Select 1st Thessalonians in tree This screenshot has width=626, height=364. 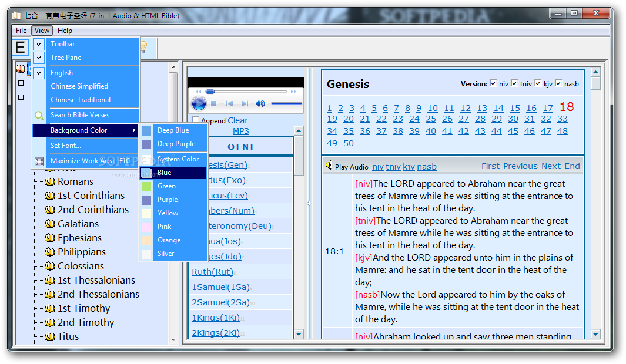click(x=96, y=280)
